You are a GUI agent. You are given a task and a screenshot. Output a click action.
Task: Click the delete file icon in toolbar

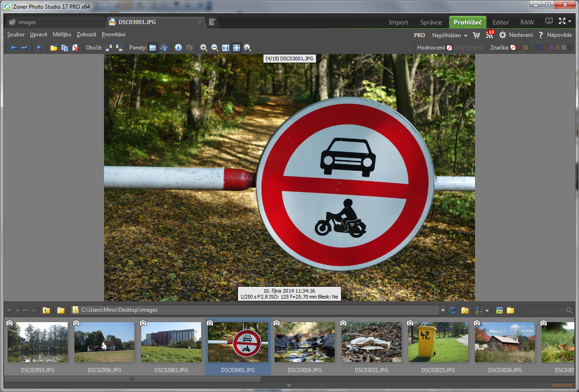click(75, 48)
